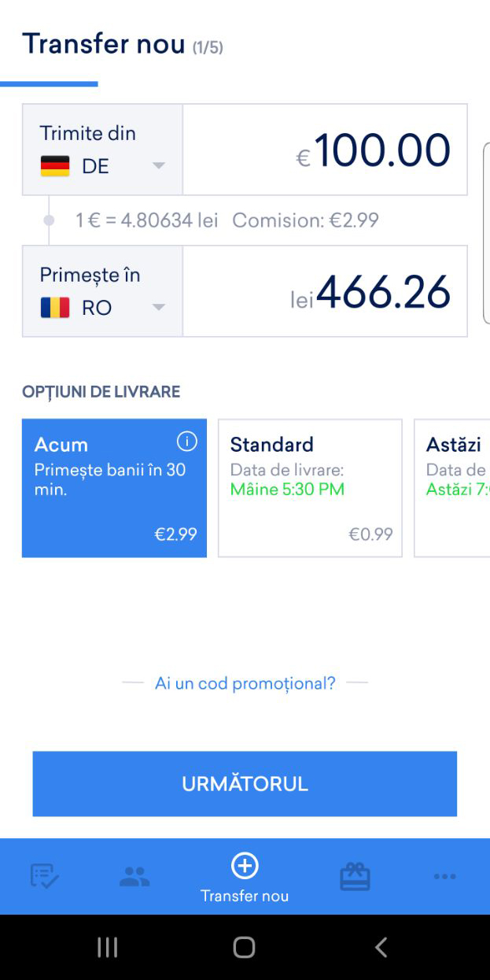The height and width of the screenshot is (980, 490).
Task: Open the gift rewards icon
Action: 355,876
